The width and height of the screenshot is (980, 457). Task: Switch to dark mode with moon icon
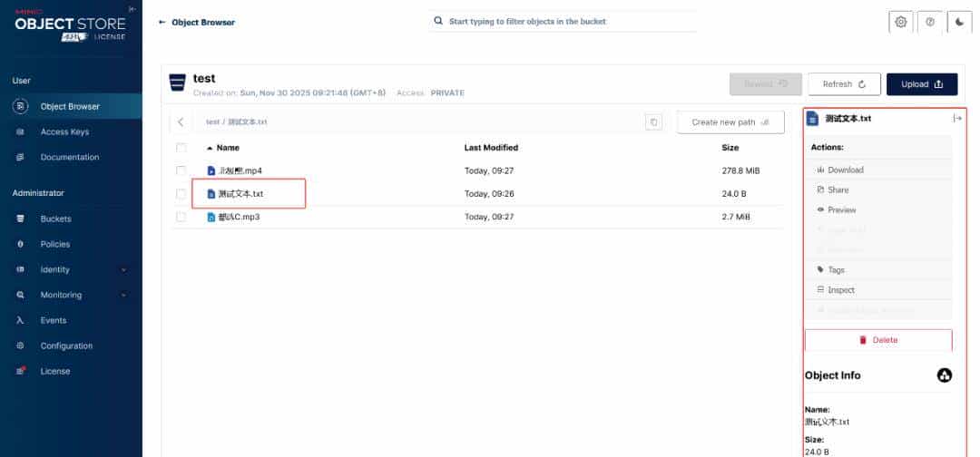coord(959,22)
